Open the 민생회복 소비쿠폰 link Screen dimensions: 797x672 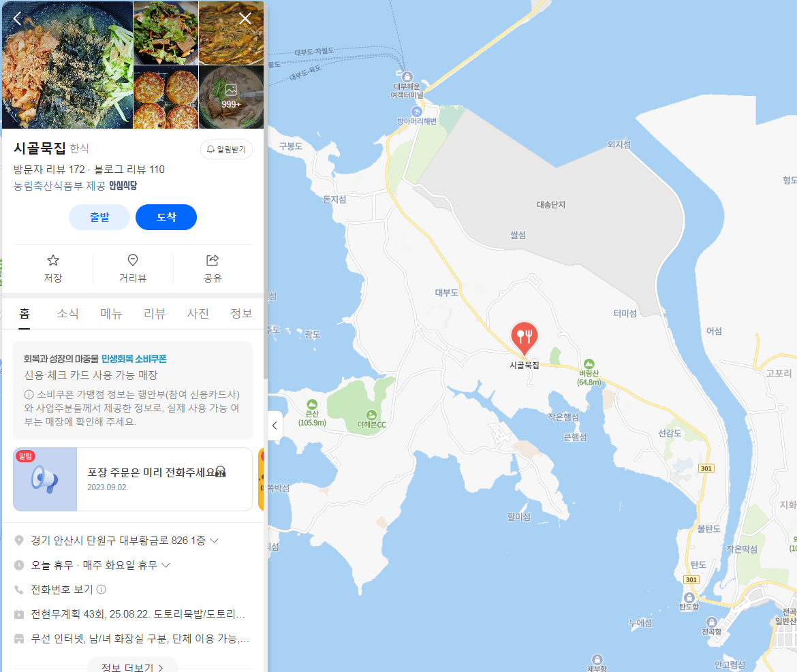tap(134, 359)
